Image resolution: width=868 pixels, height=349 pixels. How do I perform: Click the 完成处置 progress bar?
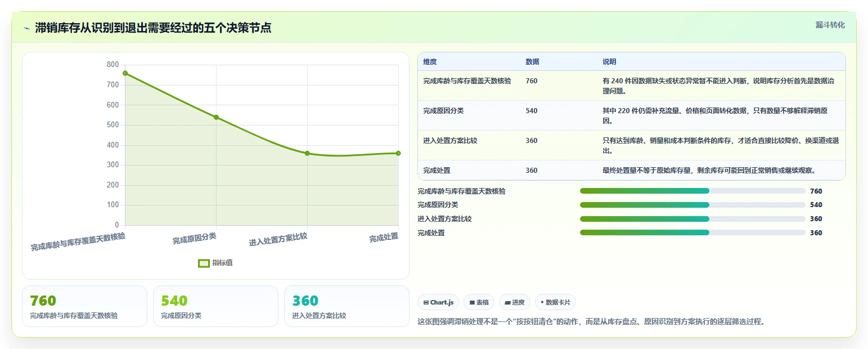[x=692, y=232]
